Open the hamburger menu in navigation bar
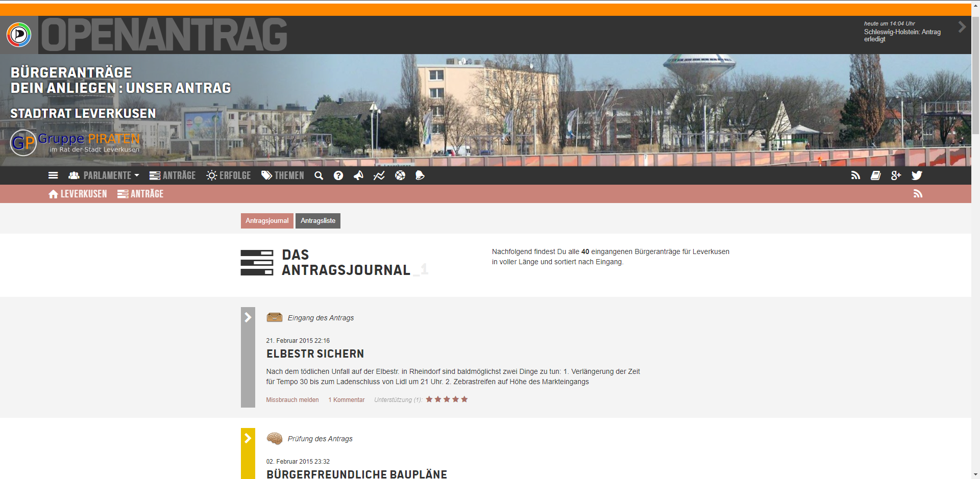The height and width of the screenshot is (479, 980). (x=53, y=175)
